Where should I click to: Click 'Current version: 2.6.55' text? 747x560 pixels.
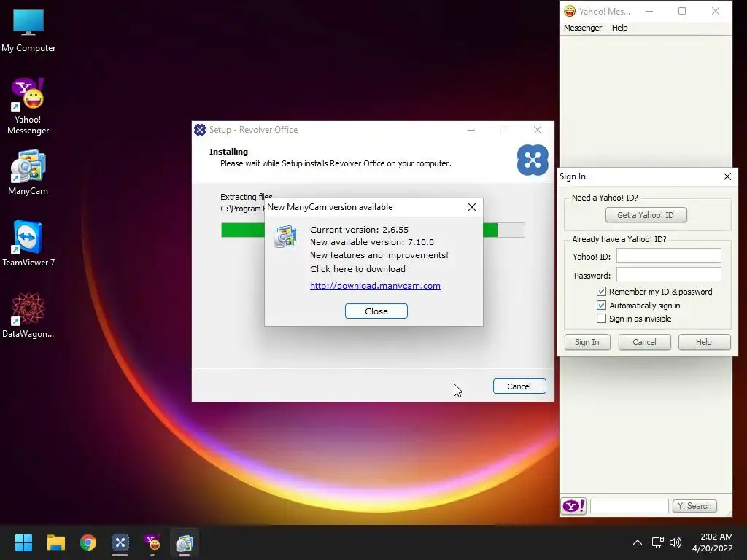pyautogui.click(x=359, y=230)
